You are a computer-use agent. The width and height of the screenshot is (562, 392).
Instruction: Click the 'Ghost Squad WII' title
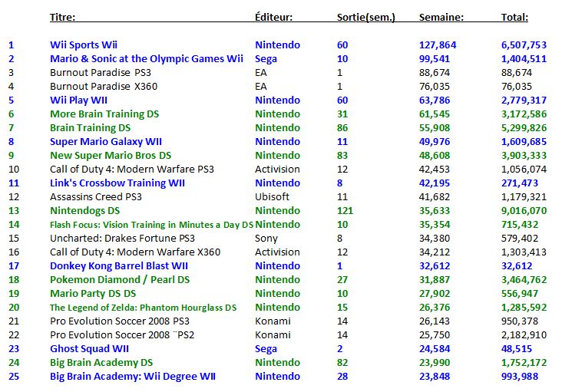[89, 349]
